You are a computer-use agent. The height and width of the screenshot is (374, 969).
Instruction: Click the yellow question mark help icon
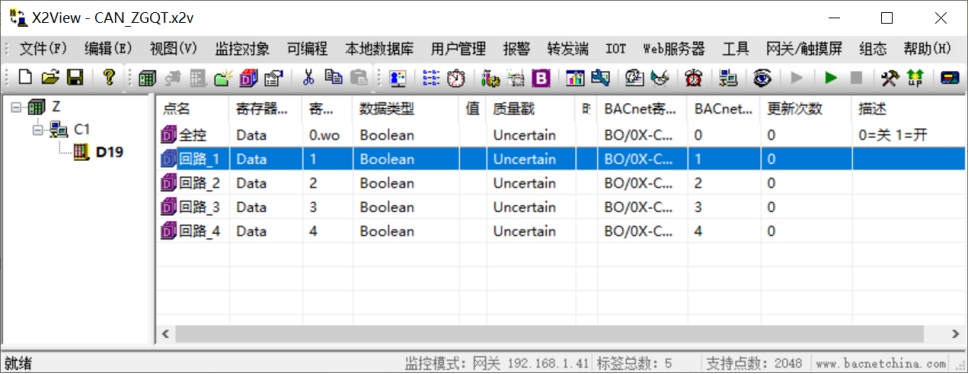pyautogui.click(x=109, y=77)
